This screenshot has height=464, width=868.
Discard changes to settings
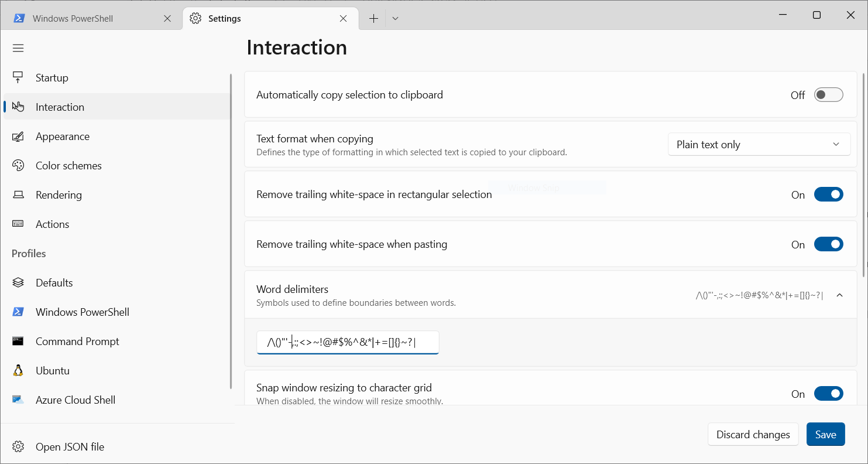click(x=753, y=434)
